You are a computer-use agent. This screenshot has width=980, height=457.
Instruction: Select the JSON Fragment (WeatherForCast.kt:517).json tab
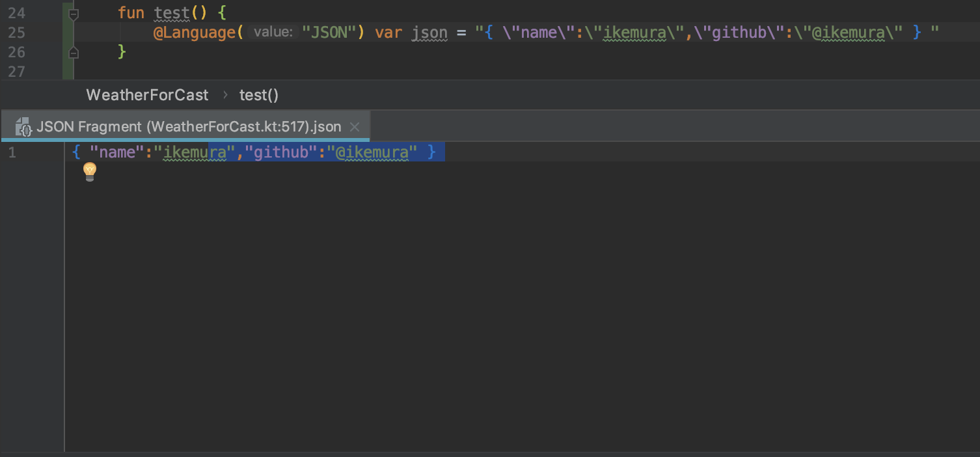pyautogui.click(x=185, y=126)
